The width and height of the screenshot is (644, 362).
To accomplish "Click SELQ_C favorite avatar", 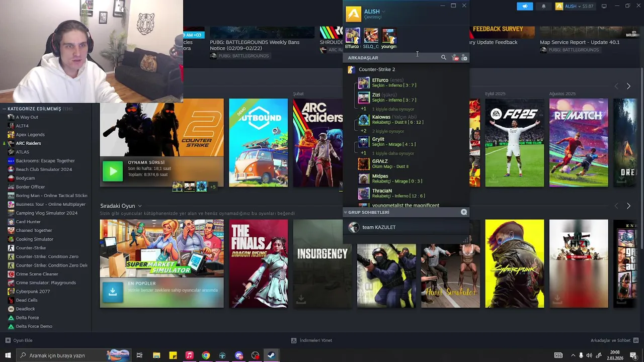I will [371, 36].
